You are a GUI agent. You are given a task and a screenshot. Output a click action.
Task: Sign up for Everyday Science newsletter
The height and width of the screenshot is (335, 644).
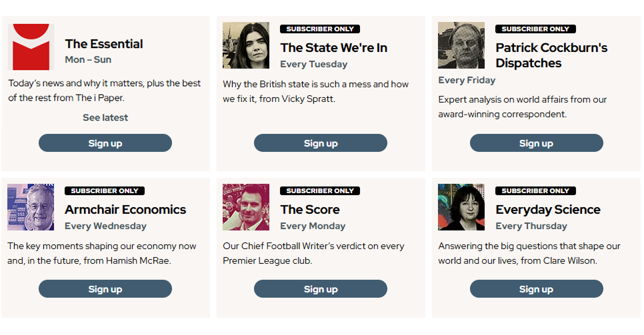(537, 288)
